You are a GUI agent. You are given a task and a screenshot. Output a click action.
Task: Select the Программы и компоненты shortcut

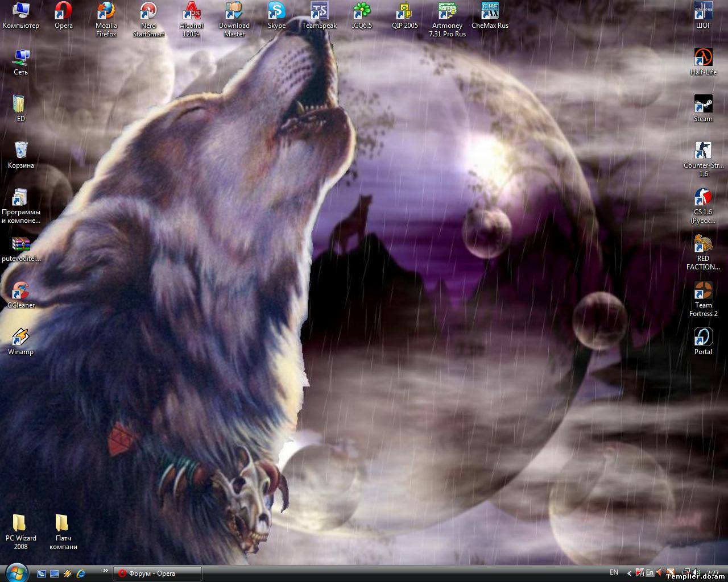click(21, 206)
